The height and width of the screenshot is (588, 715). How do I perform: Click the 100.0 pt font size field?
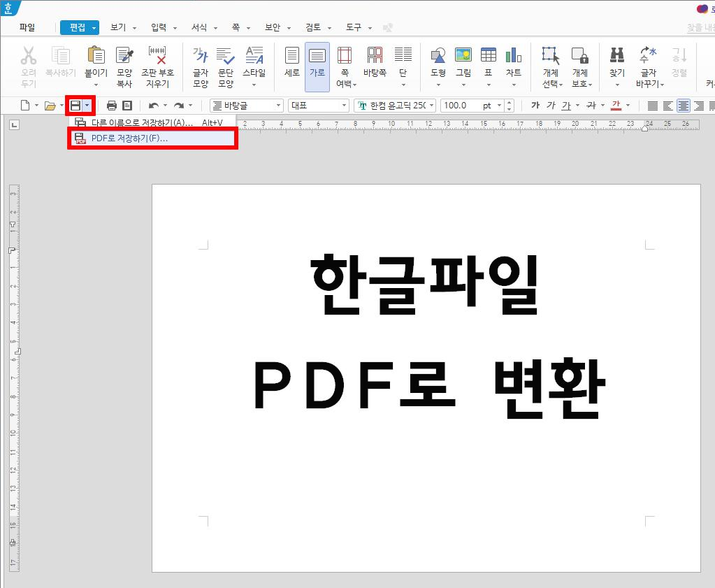click(x=472, y=106)
